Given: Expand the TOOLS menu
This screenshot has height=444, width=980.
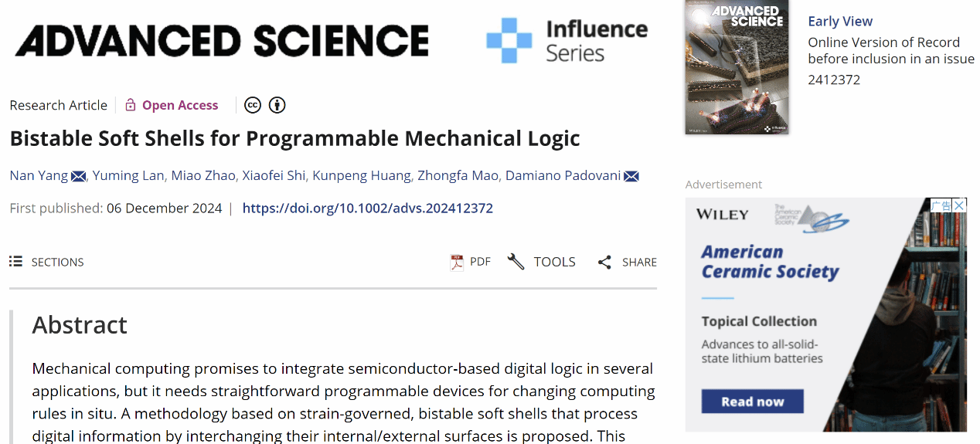Looking at the screenshot, I should click(554, 262).
